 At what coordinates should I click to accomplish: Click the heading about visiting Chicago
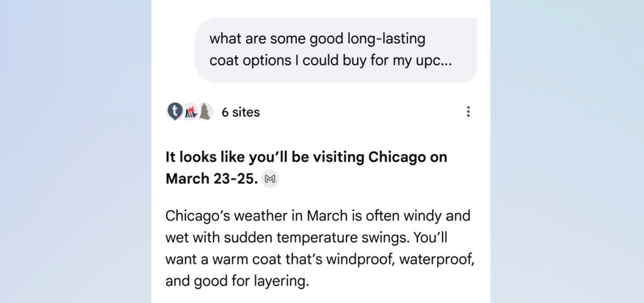306,168
